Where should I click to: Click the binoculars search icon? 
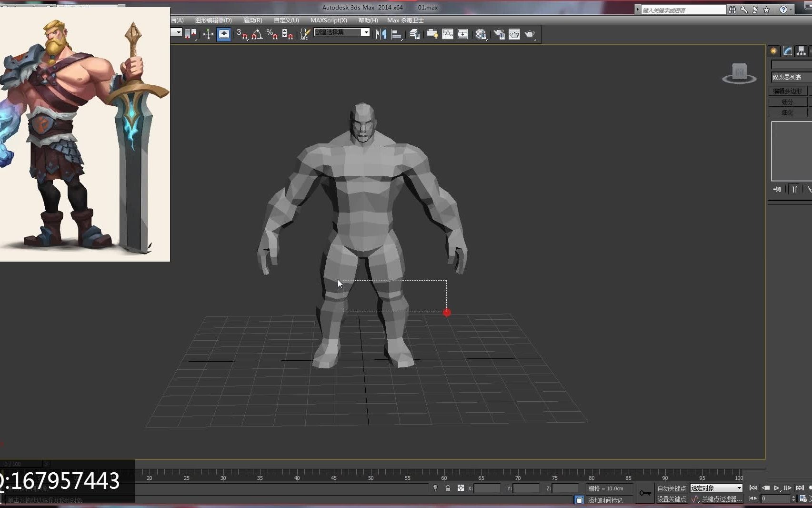tap(732, 10)
